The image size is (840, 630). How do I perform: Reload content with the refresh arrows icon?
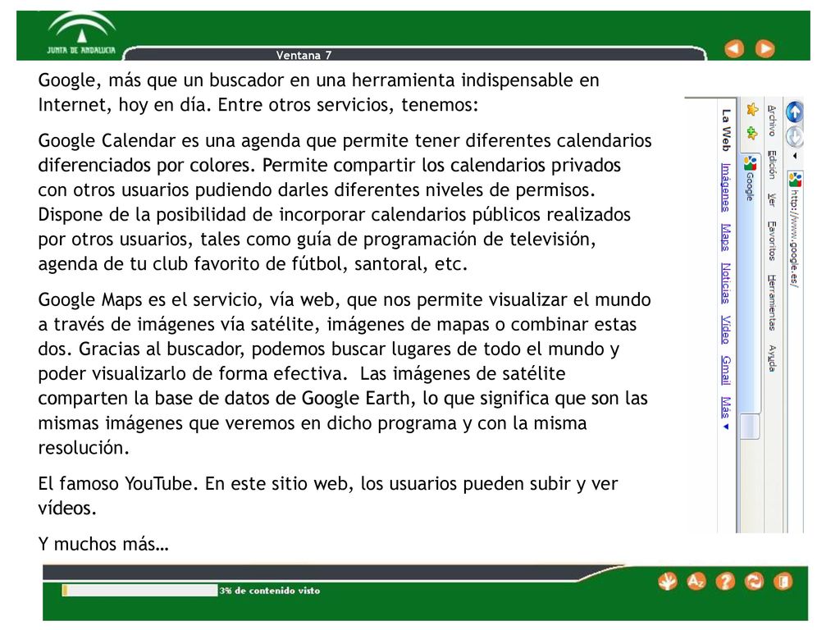click(x=755, y=582)
